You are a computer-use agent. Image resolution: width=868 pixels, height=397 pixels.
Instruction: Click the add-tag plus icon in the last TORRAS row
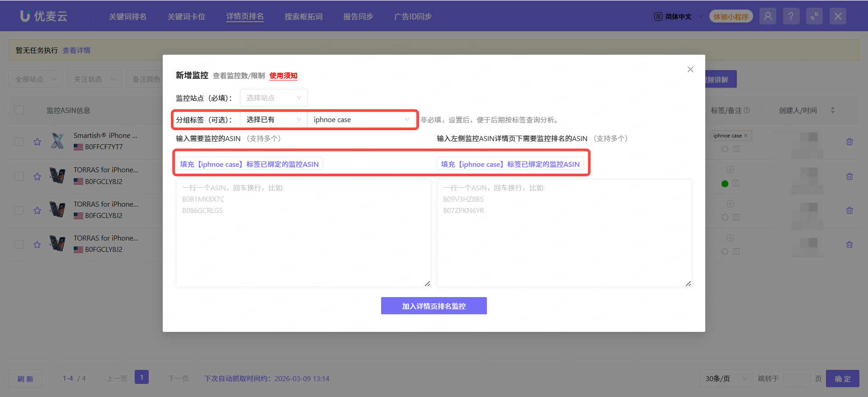pyautogui.click(x=730, y=238)
